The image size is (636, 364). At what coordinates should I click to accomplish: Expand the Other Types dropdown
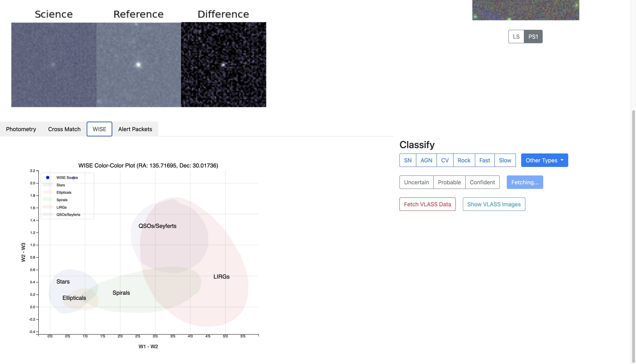click(544, 160)
